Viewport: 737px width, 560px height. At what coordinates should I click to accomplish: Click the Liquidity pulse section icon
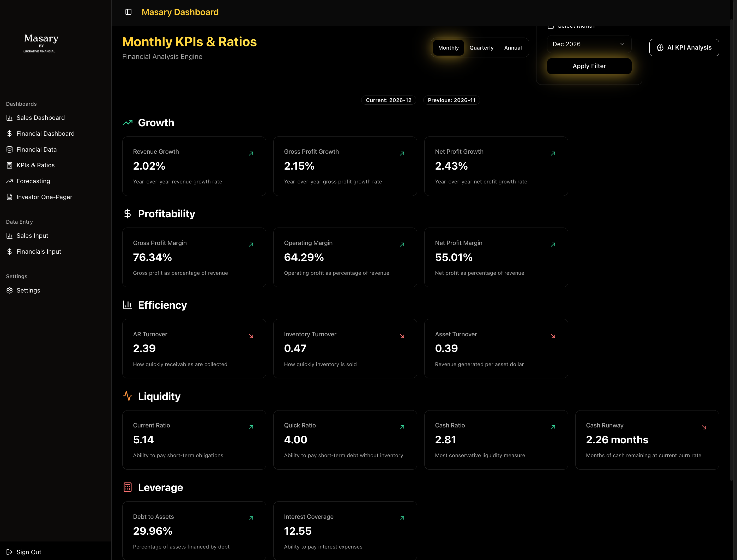[x=128, y=396]
